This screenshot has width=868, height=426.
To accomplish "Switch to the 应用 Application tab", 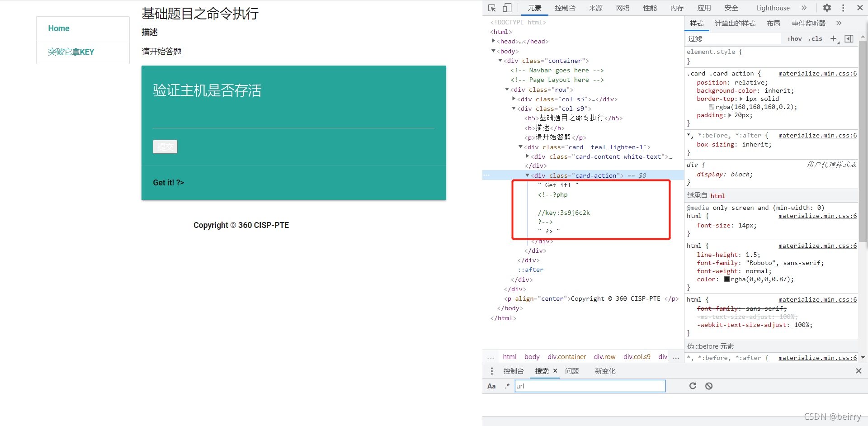I will 704,8.
